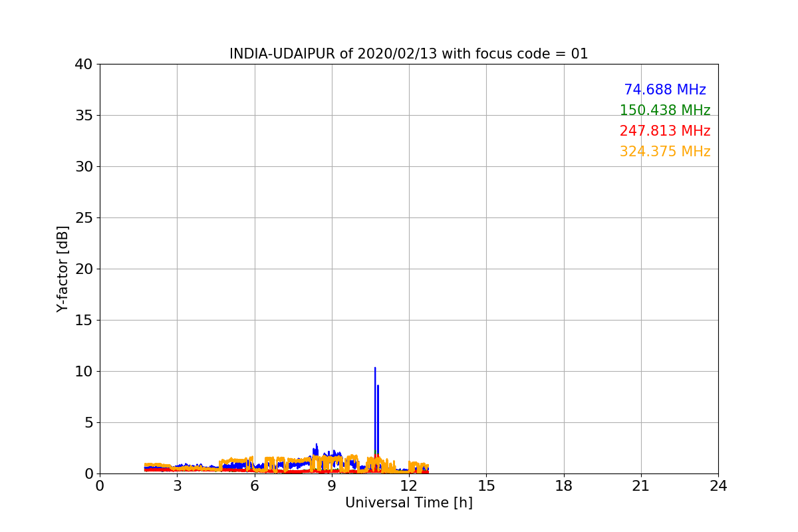Click y-axis tick label 30
The height and width of the screenshot is (532, 798).
[83, 167]
